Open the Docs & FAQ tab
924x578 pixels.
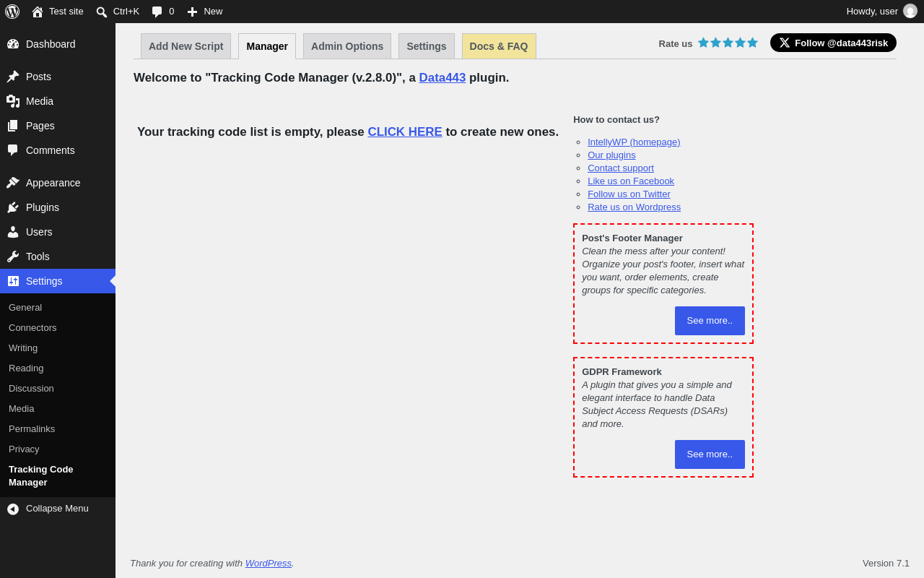[x=499, y=46]
